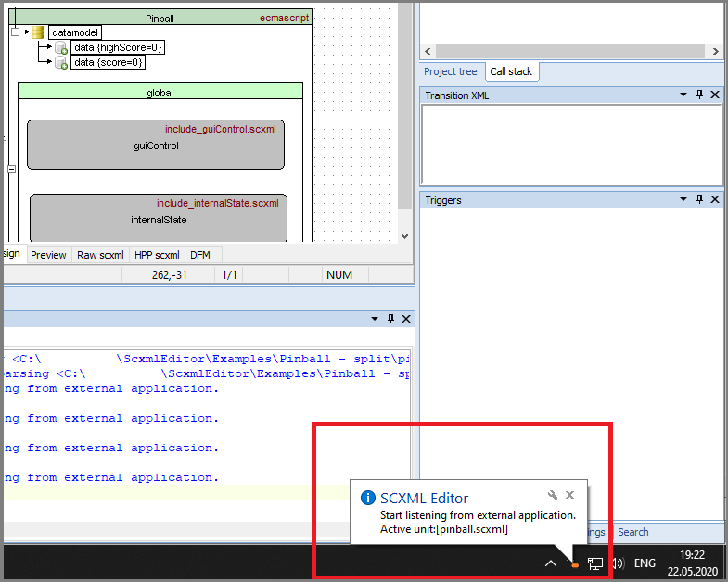Click the SCXML Editor notification info icon
728x582 pixels.
coord(368,498)
